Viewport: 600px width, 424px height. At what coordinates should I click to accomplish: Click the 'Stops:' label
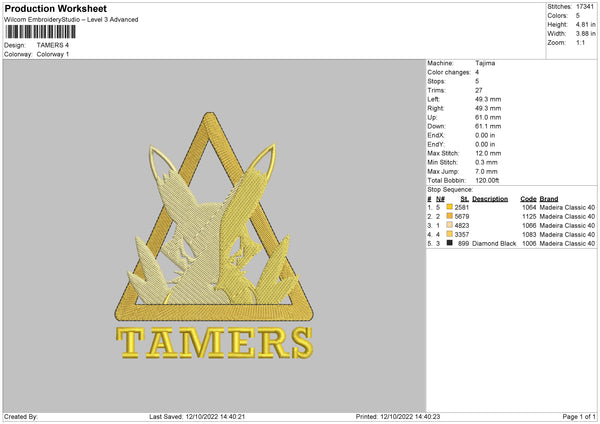[437, 81]
